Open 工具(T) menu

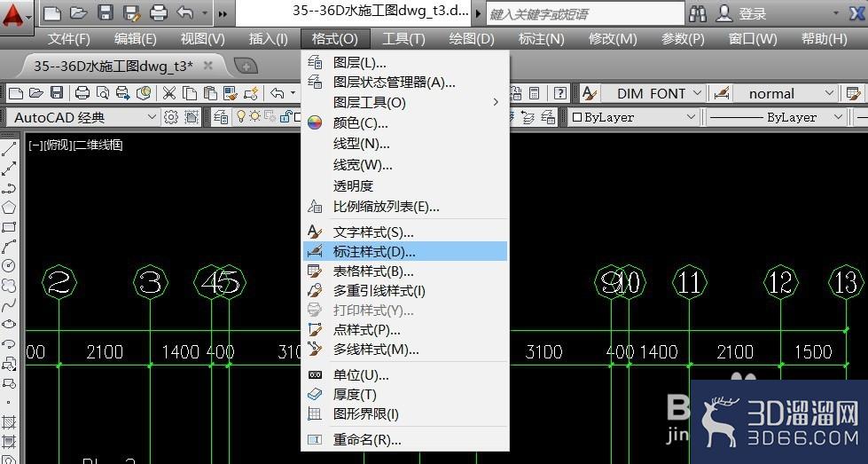[x=403, y=39]
